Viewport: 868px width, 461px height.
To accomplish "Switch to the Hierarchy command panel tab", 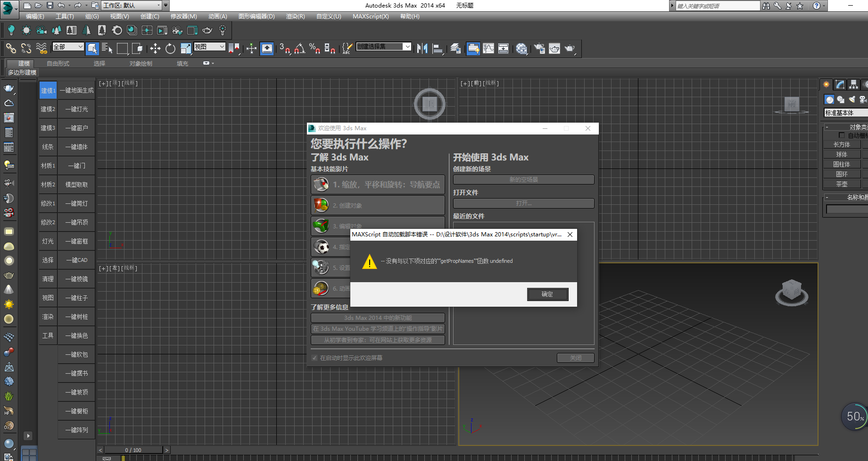I will point(853,84).
